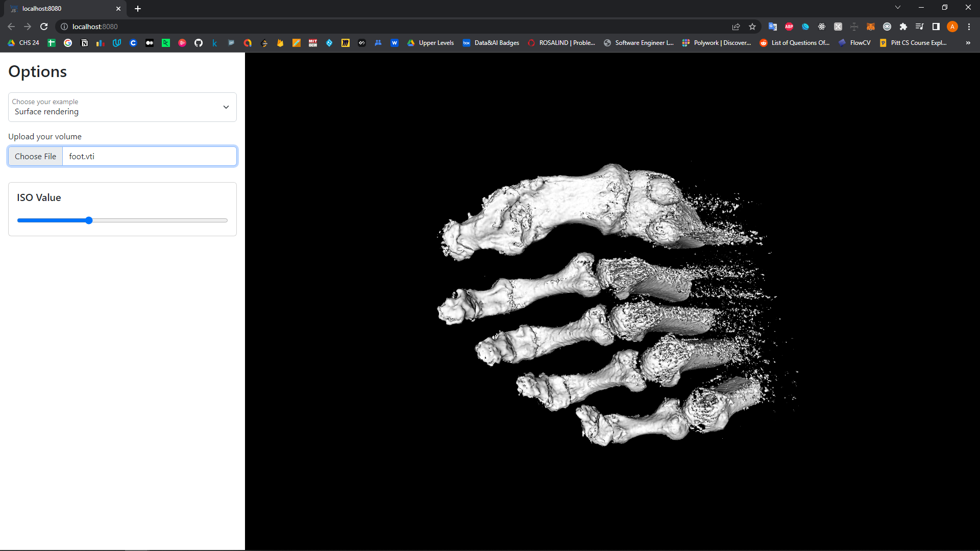The width and height of the screenshot is (980, 551).
Task: Click the Google Sheets bookmark icon
Action: (51, 43)
